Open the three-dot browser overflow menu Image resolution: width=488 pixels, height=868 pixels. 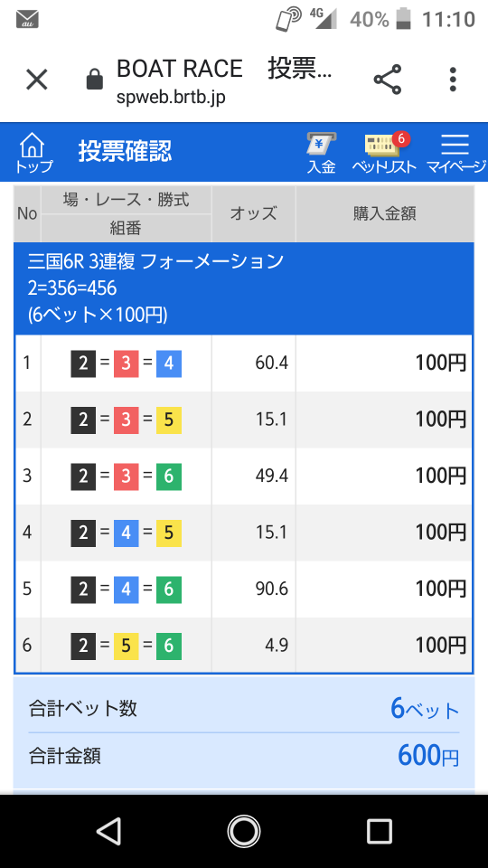pos(453,80)
